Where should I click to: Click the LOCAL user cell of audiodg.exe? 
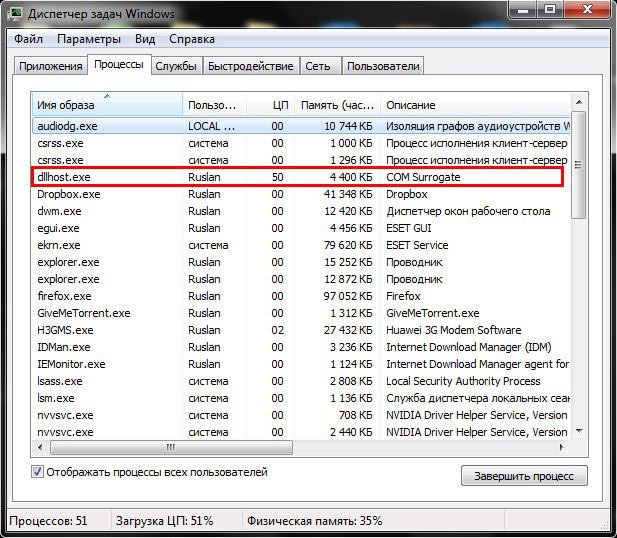pyautogui.click(x=211, y=126)
